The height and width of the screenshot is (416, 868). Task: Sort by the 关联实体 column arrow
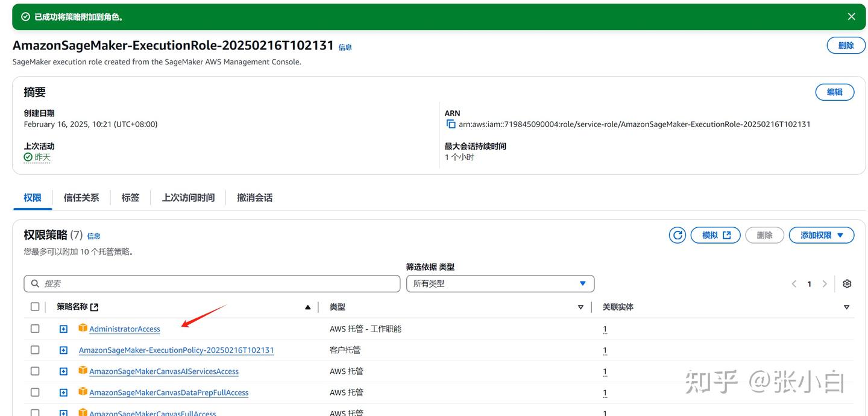pyautogui.click(x=846, y=307)
